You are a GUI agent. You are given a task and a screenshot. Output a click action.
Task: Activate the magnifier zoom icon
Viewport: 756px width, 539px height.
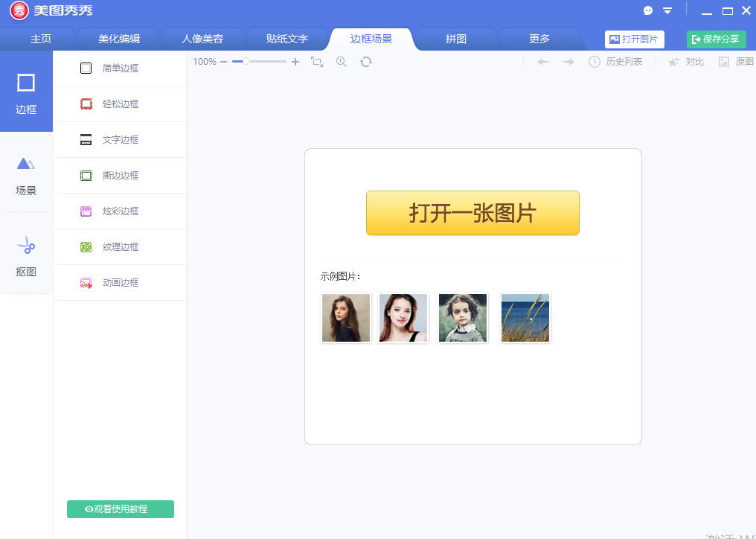pos(342,62)
